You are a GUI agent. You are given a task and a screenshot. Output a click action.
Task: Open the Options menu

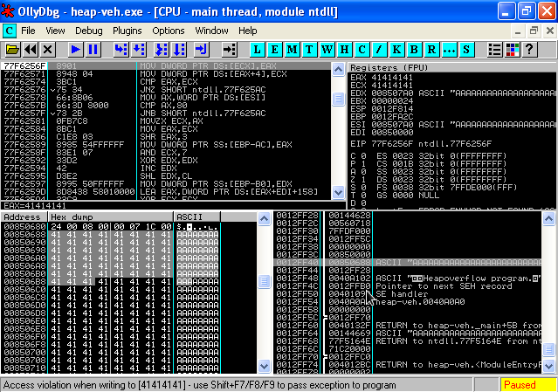pos(169,30)
